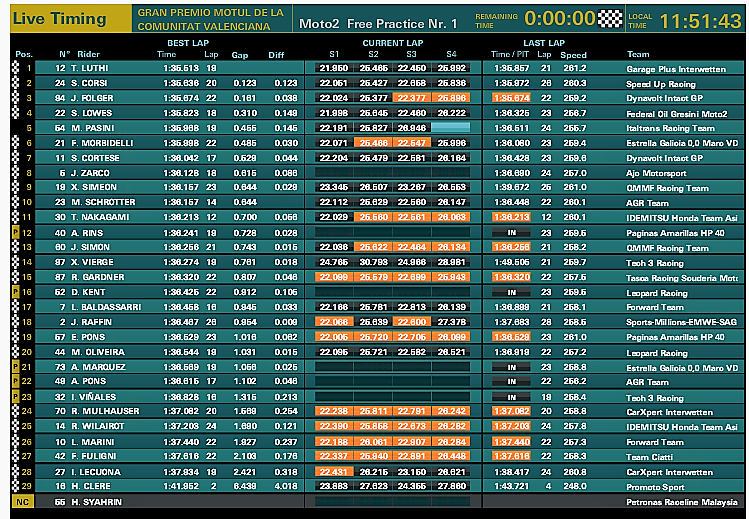Click the checkered flag icon for J. ZARCO
Screen dimensions: 749x519
tap(15, 172)
